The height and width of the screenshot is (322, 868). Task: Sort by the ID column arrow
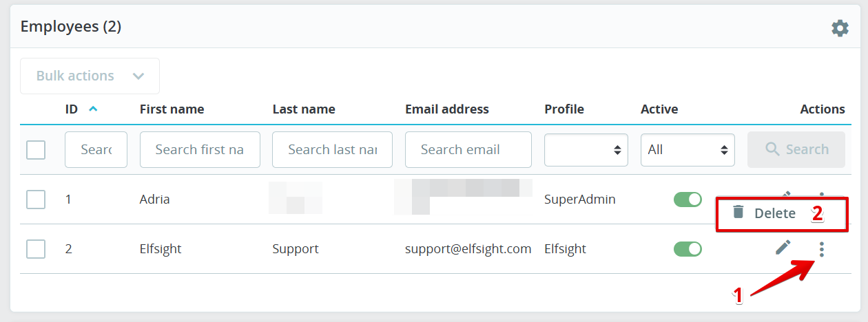click(93, 109)
